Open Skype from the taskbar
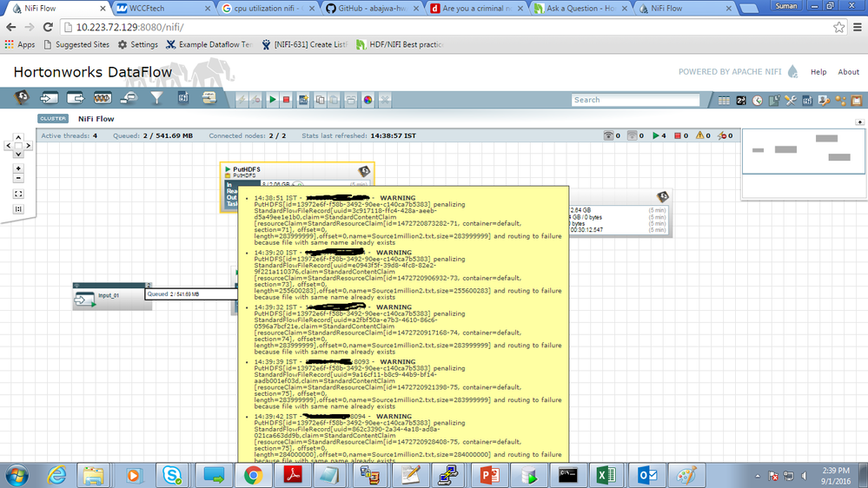The width and height of the screenshot is (868, 488). [x=172, y=475]
